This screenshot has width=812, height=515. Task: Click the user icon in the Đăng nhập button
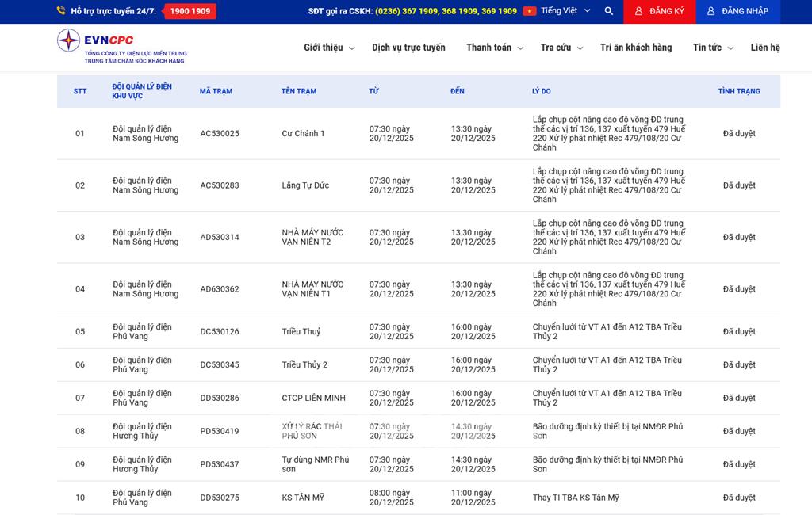[x=710, y=11]
